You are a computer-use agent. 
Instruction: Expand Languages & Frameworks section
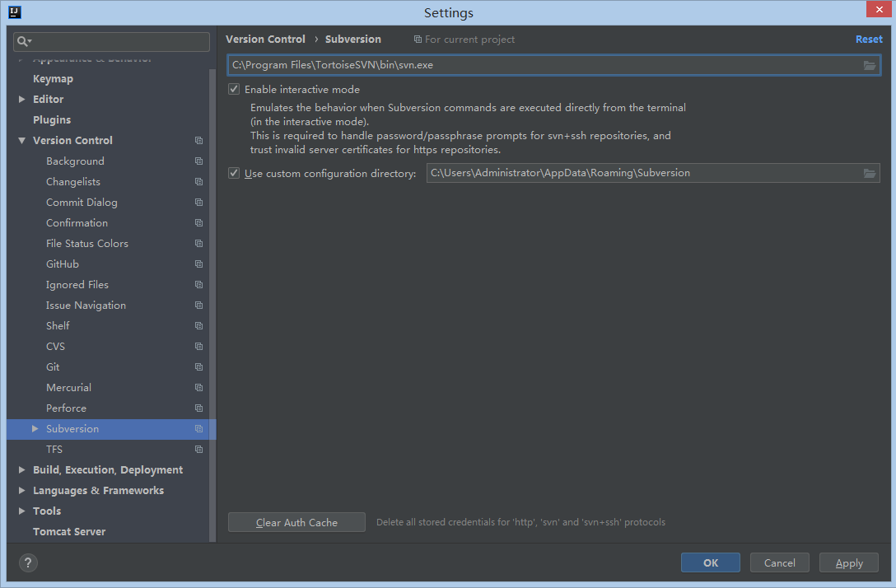[x=21, y=490]
